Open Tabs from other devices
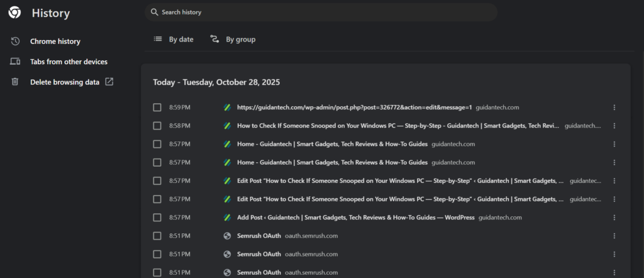This screenshot has height=278, width=644. click(69, 62)
